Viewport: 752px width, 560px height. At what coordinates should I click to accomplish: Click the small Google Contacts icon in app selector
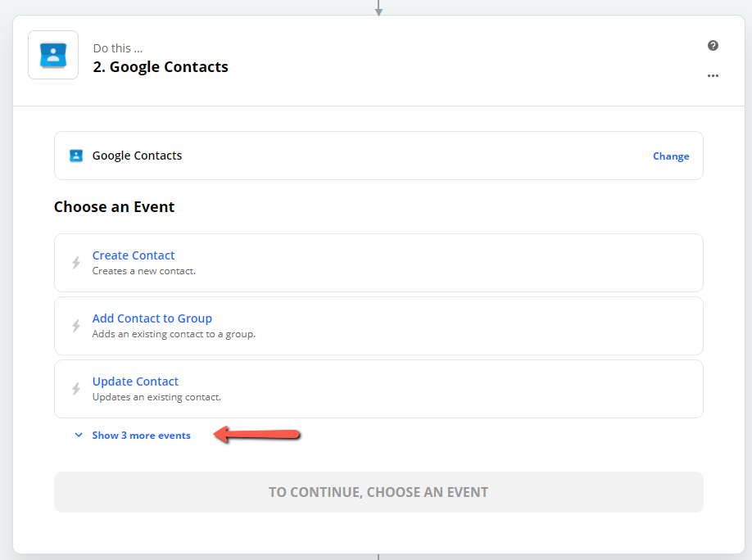click(76, 156)
